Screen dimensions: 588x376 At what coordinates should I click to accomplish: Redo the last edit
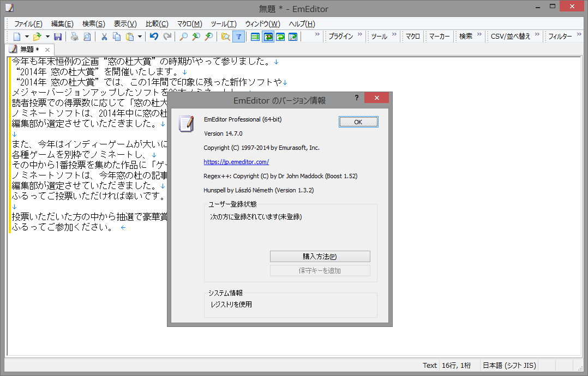pos(167,37)
